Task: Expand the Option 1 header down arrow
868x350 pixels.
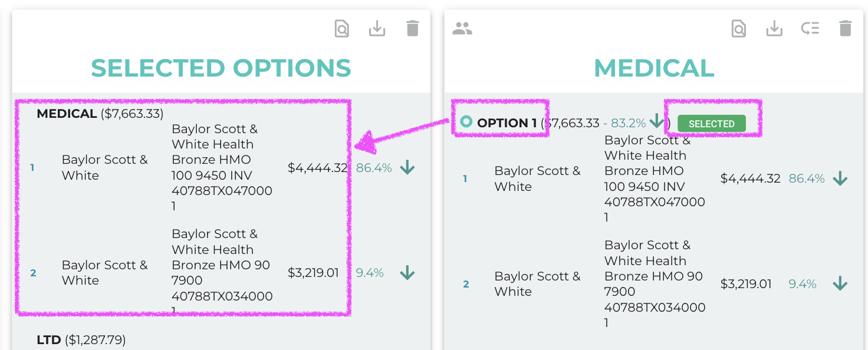Action: 656,122
